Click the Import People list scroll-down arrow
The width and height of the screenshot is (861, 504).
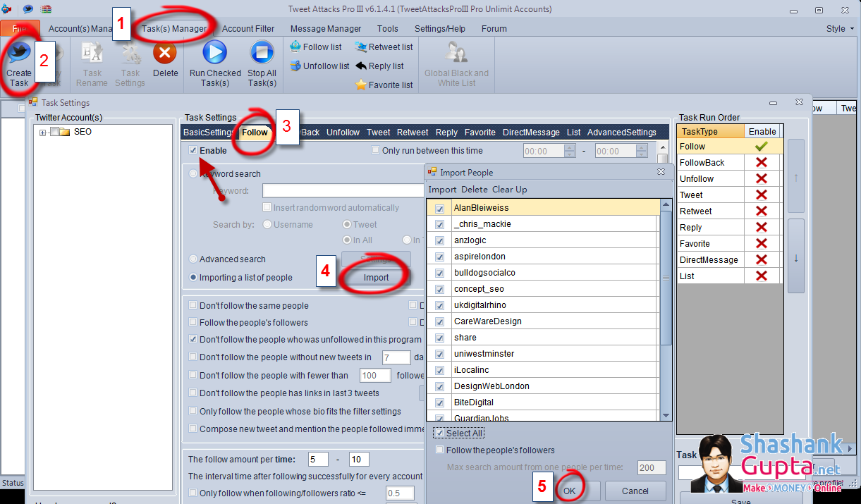[666, 417]
